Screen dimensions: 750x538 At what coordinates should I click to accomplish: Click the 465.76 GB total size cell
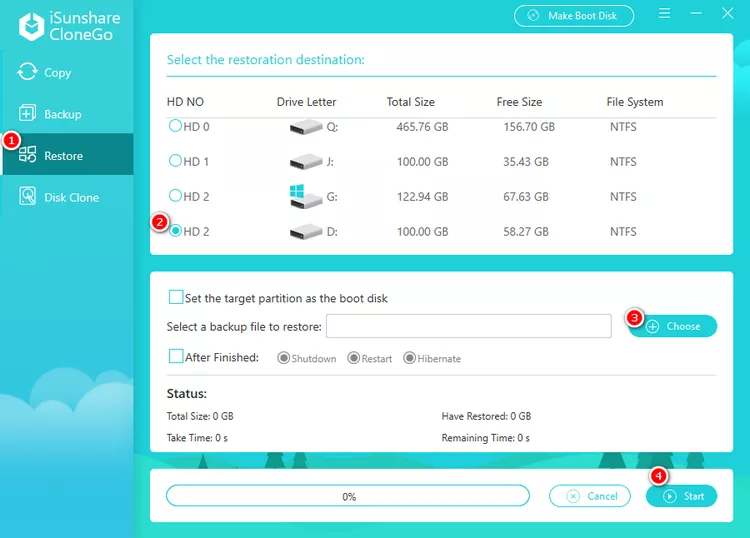pyautogui.click(x=422, y=127)
